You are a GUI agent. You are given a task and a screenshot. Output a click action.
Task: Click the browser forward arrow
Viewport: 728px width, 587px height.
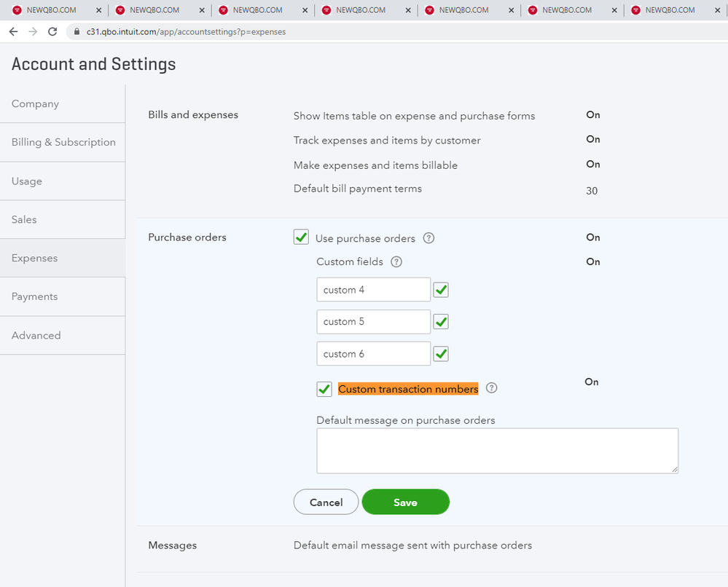click(x=33, y=32)
